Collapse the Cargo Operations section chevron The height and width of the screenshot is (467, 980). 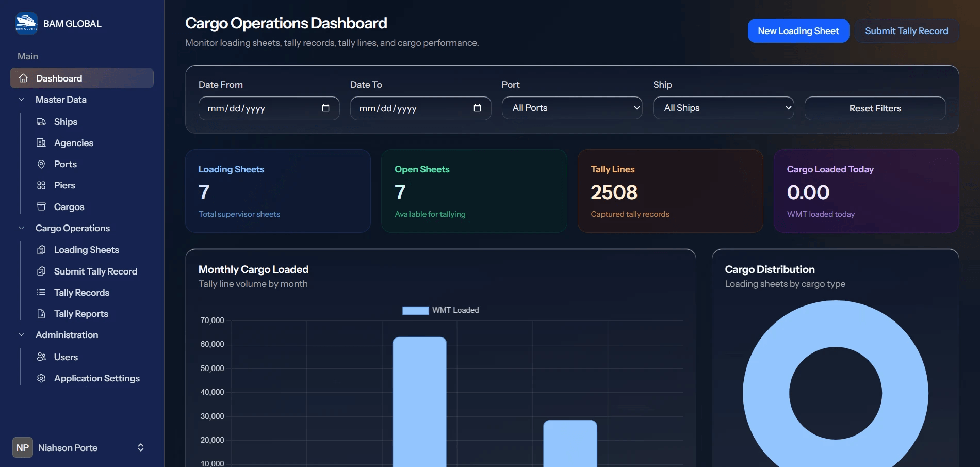21,228
